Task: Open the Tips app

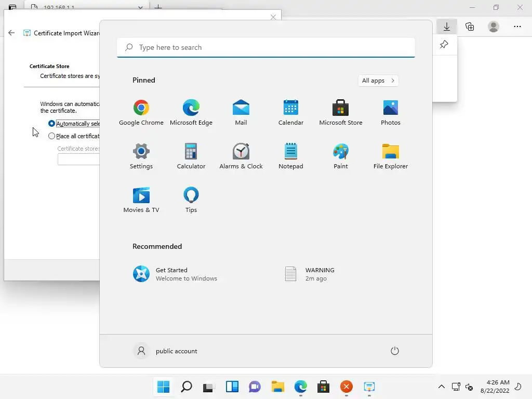Action: [x=191, y=200]
